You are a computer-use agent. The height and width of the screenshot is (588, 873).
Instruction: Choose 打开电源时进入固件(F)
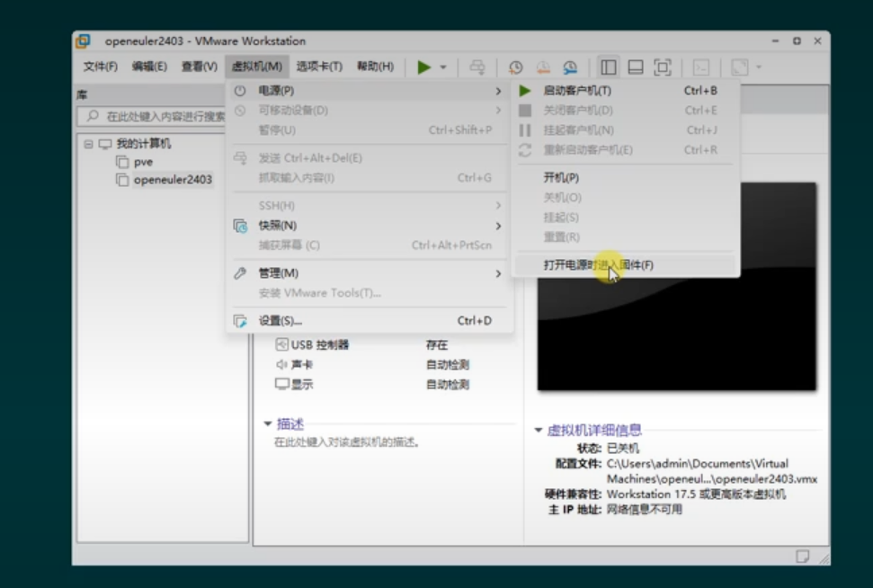coord(625,265)
